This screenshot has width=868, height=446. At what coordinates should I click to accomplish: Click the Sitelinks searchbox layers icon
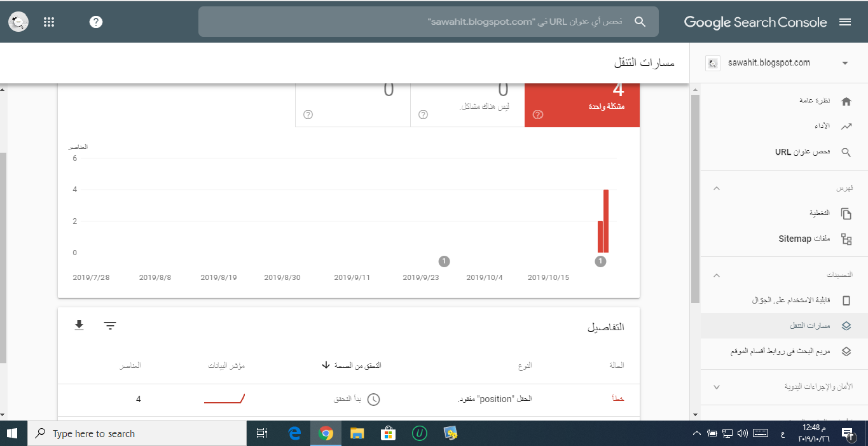[846, 351]
